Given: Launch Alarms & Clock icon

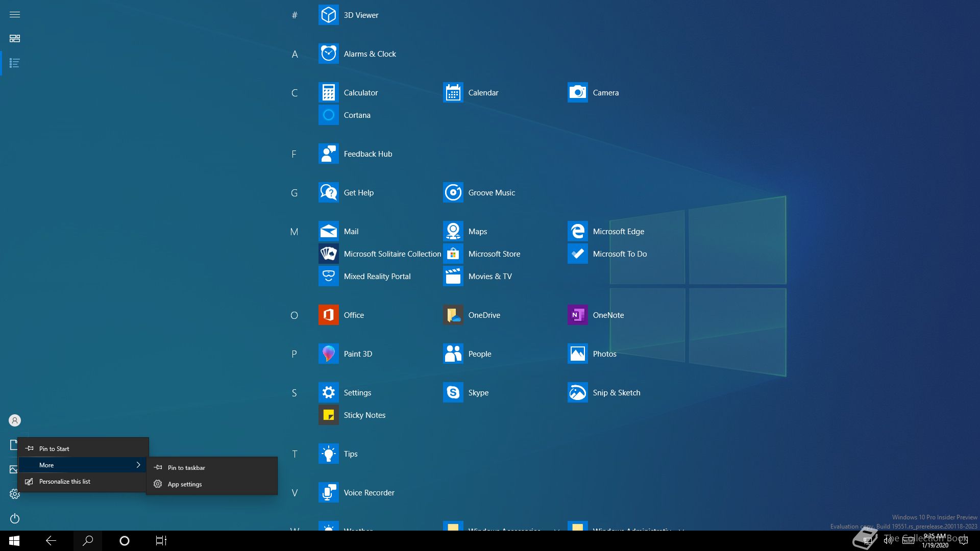Looking at the screenshot, I should tap(328, 54).
